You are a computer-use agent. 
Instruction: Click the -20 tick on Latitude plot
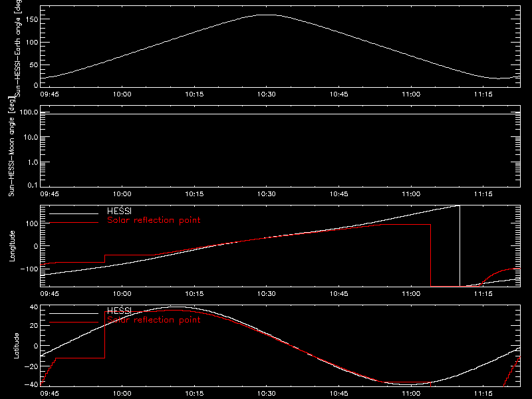pos(31,366)
